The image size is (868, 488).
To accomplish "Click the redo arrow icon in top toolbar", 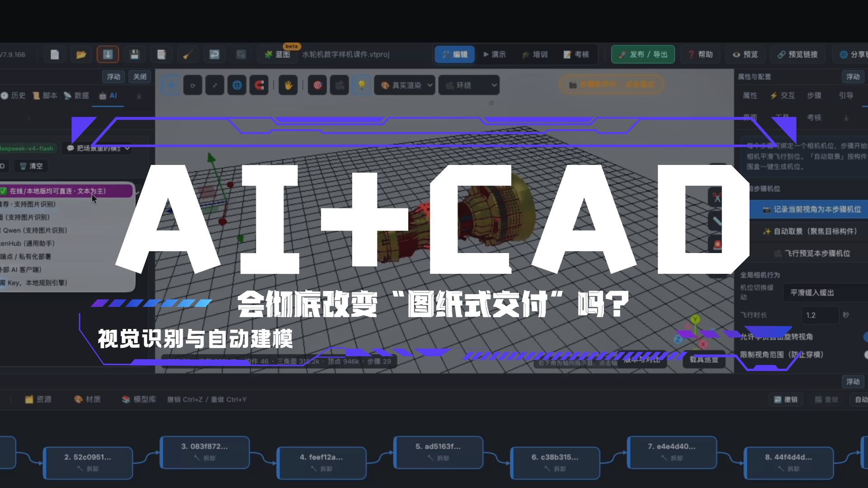I will (x=241, y=55).
